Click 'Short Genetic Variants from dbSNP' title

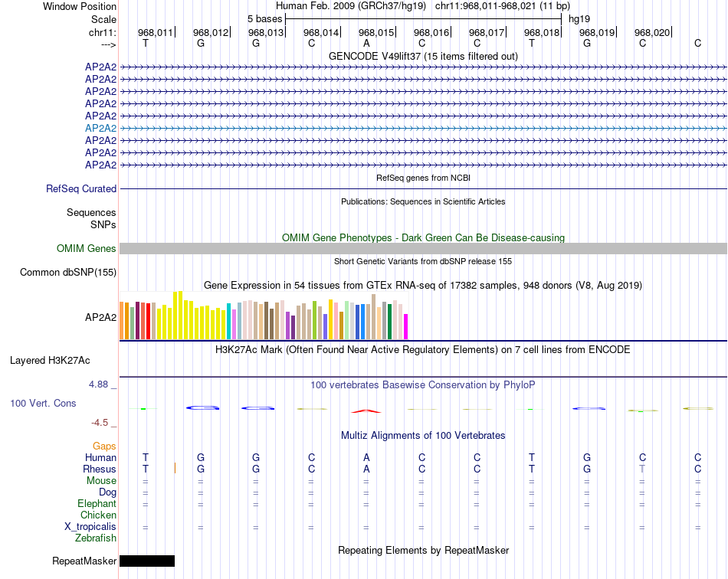[x=423, y=261]
